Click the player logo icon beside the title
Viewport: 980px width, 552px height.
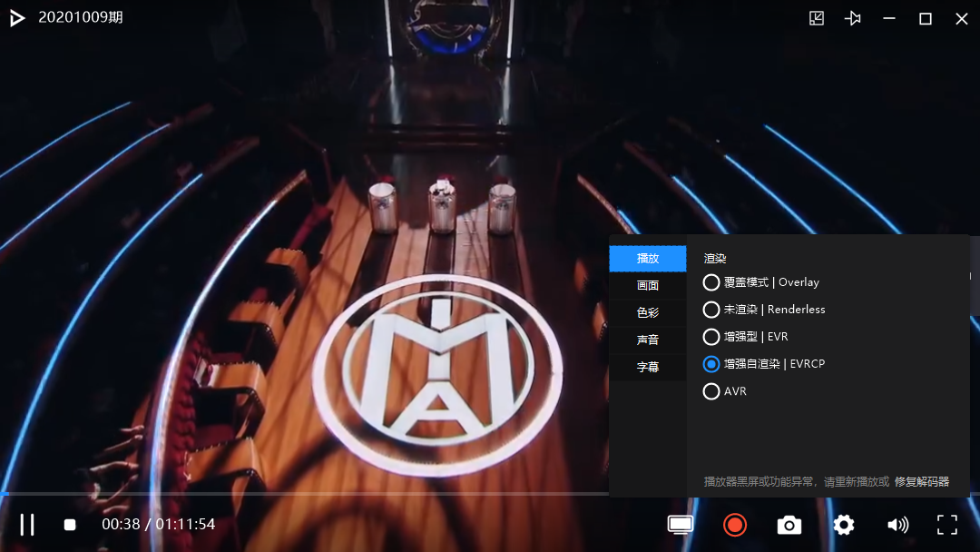17,18
